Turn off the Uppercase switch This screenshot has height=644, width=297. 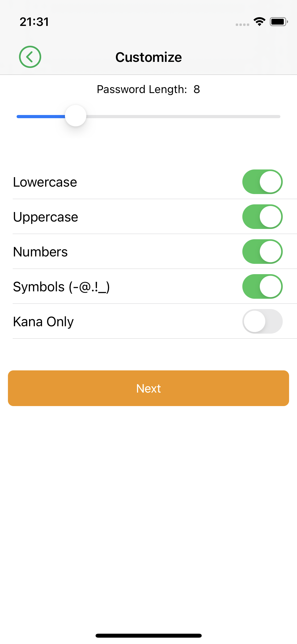[x=262, y=217]
